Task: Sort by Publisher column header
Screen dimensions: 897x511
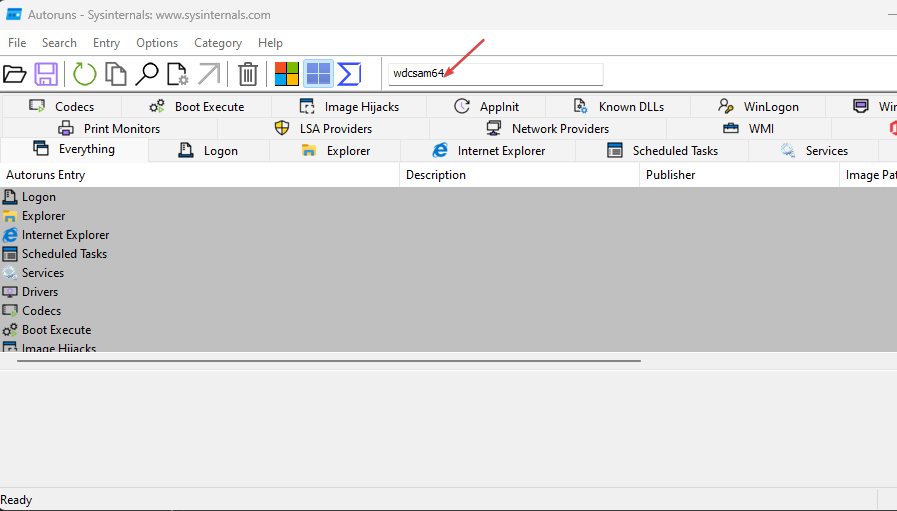Action: pyautogui.click(x=739, y=175)
